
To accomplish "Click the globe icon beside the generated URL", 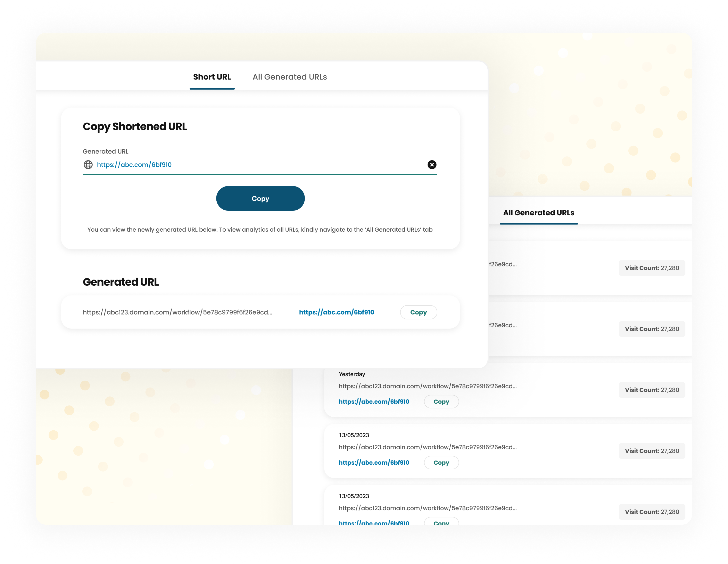I will (88, 164).
